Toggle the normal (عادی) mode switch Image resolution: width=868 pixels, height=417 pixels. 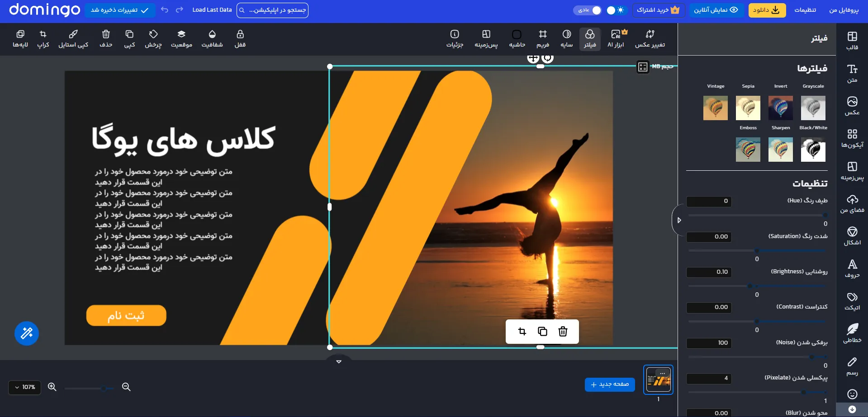coord(588,10)
